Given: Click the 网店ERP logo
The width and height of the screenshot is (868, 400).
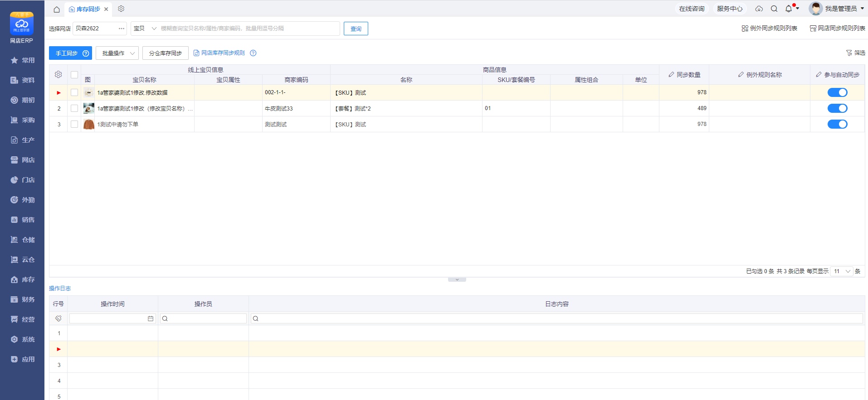Looking at the screenshot, I should 22,27.
